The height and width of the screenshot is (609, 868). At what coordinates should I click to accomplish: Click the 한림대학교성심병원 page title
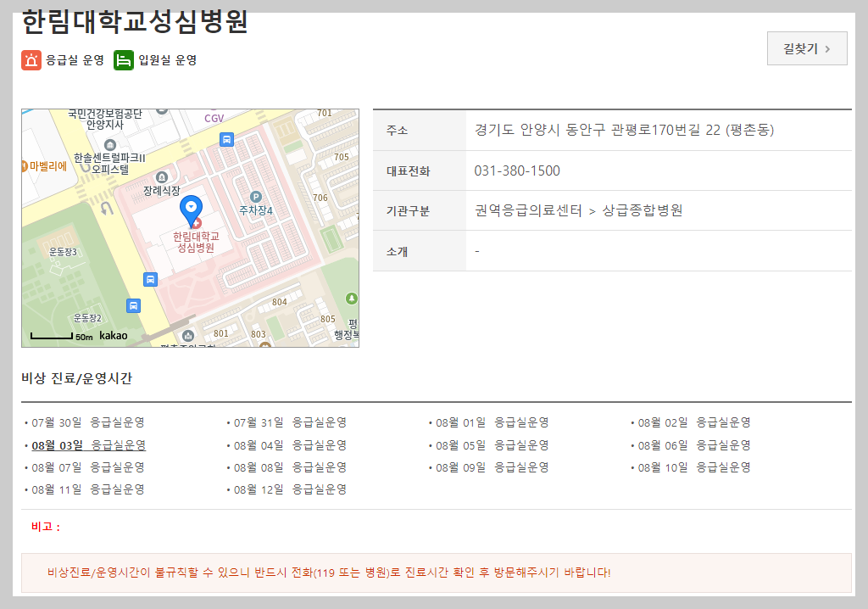(x=135, y=22)
